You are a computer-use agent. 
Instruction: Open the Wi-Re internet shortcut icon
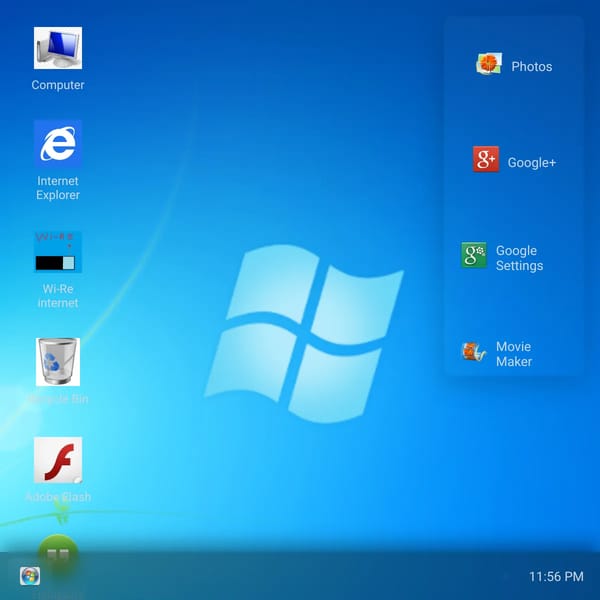click(x=58, y=251)
